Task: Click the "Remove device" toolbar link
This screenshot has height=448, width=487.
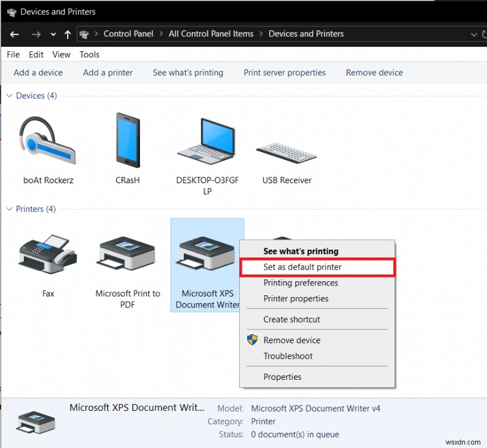Action: (374, 72)
